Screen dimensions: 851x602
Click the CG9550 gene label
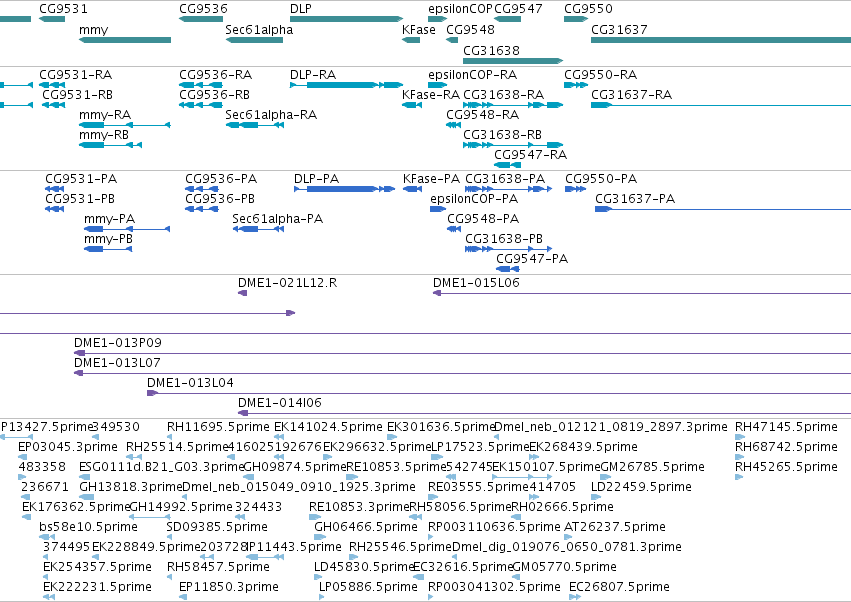pos(588,9)
